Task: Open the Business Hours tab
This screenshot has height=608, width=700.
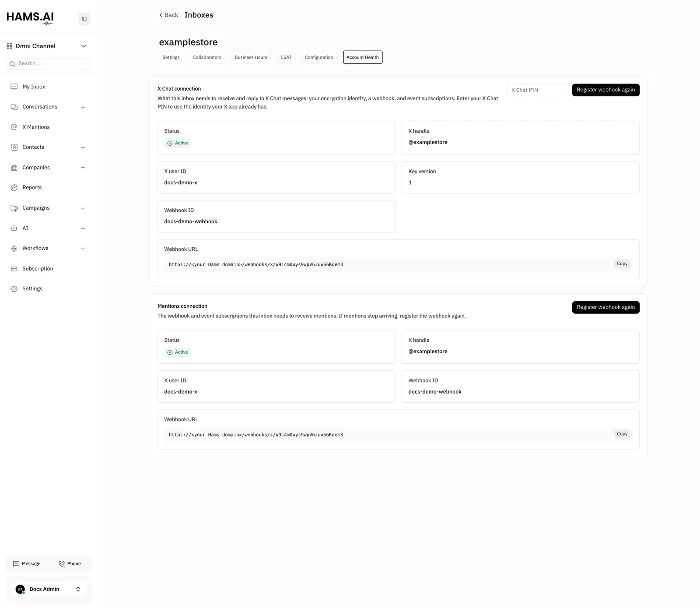Action: point(251,57)
